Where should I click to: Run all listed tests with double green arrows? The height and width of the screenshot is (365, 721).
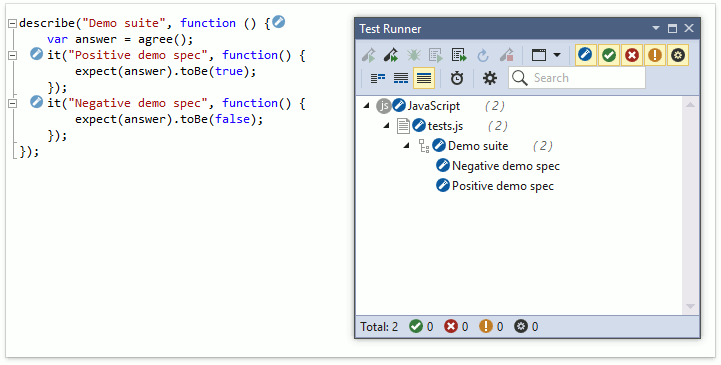[x=459, y=56]
